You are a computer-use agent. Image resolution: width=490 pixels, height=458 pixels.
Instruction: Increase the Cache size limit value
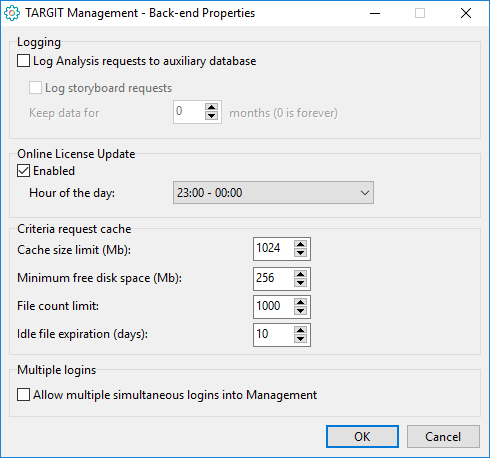click(x=301, y=244)
